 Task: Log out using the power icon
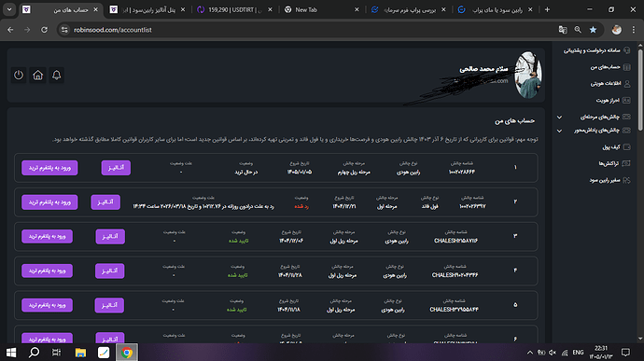tap(19, 76)
